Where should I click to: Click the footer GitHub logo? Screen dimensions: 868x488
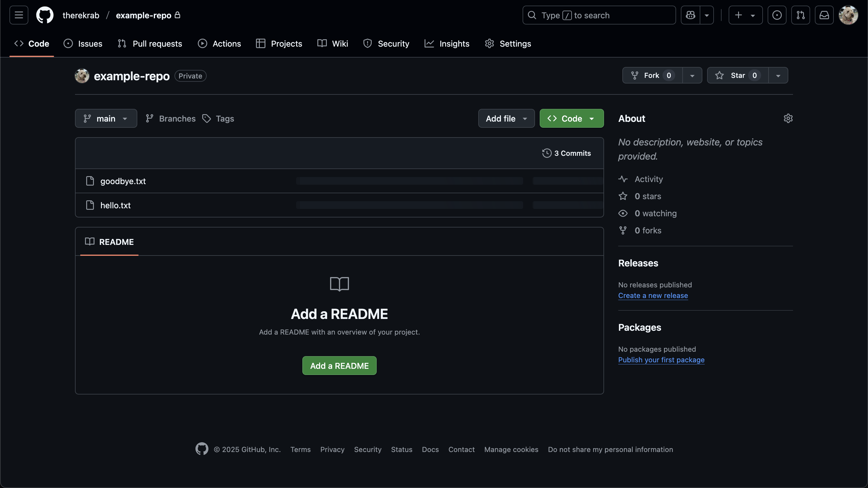202,449
